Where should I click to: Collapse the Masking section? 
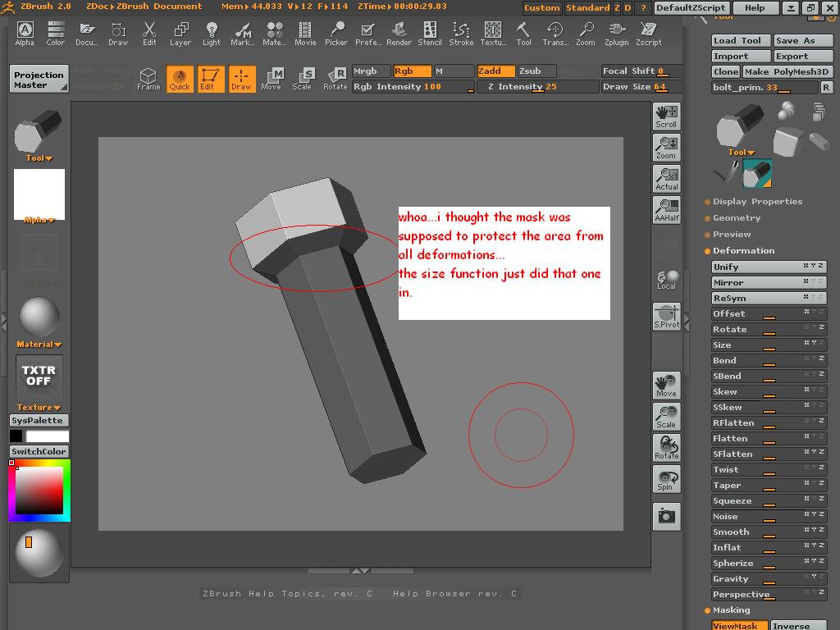731,610
